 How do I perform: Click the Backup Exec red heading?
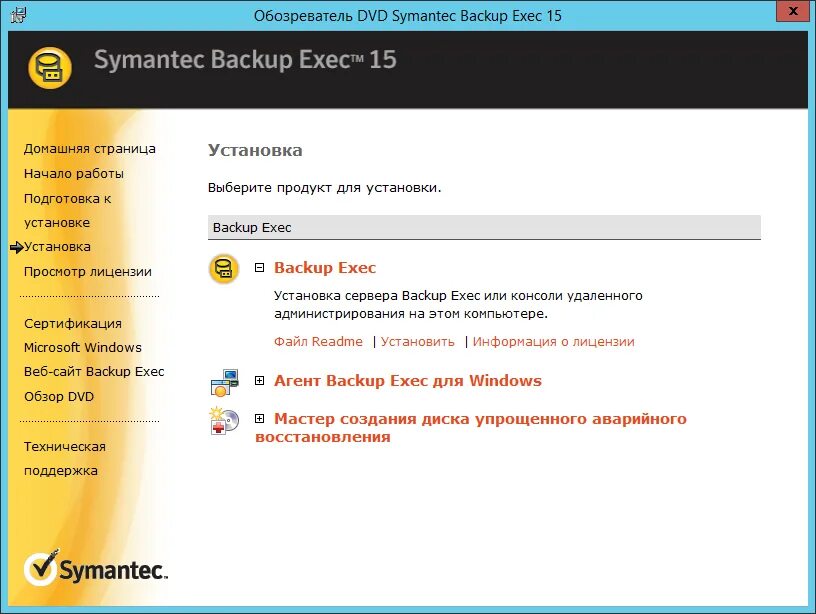tap(325, 267)
